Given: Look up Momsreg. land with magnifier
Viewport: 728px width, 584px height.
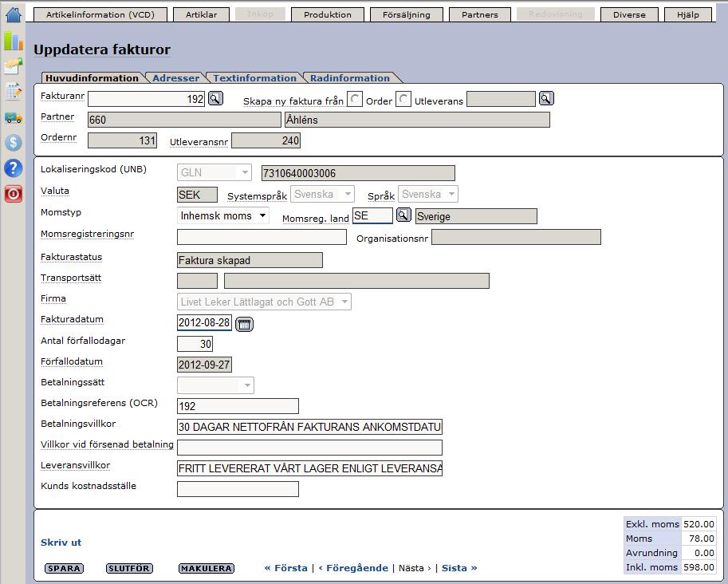Looking at the screenshot, I should coord(403,215).
